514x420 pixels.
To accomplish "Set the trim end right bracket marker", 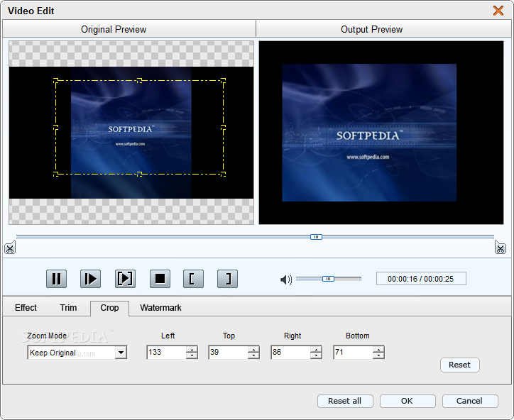I will 227,279.
